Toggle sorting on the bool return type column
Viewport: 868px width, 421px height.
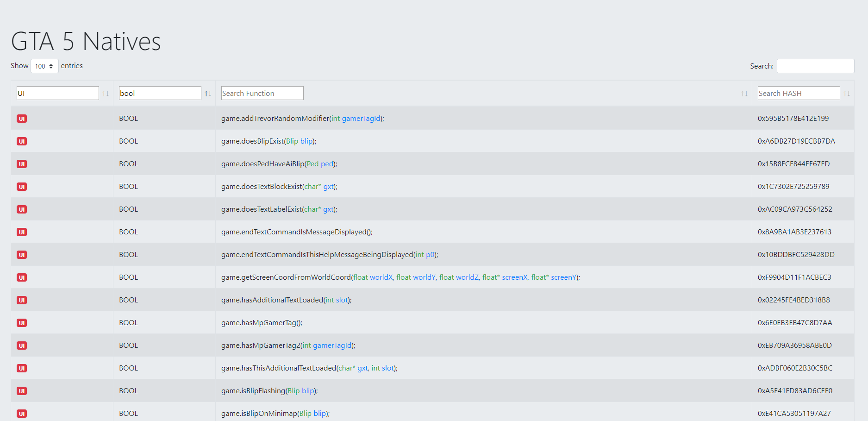(207, 93)
